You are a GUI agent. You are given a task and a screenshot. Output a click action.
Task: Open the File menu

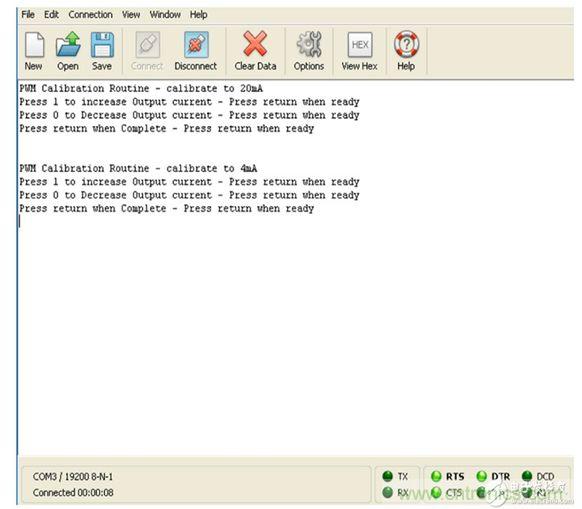[x=28, y=14]
